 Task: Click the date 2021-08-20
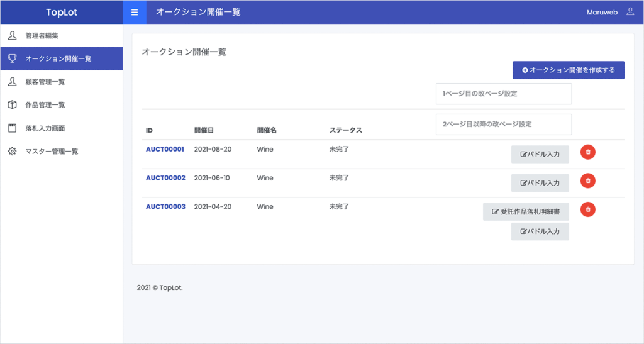(213, 150)
